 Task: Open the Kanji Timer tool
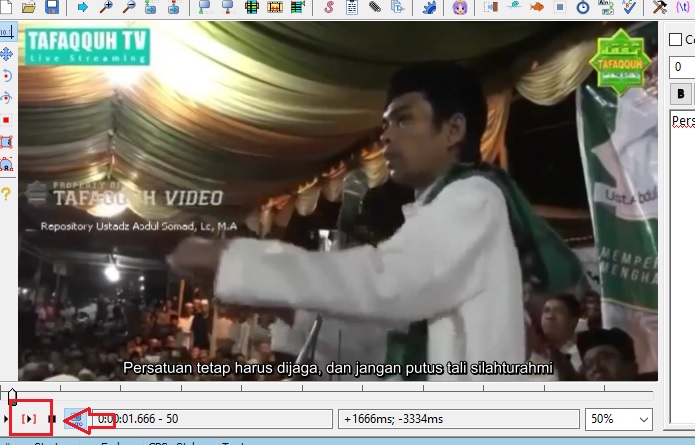click(x=606, y=7)
